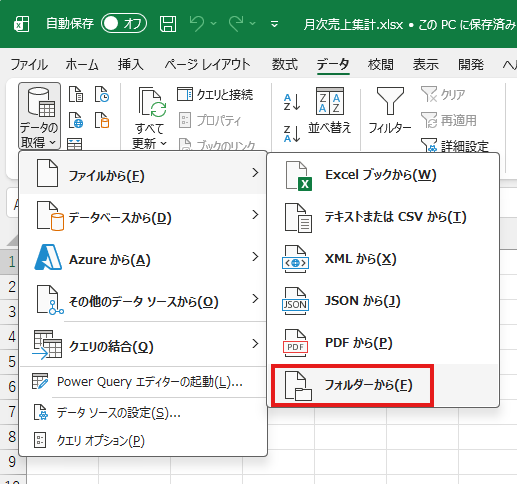Switch to the 開発 tab
The width and height of the screenshot is (517, 484).
coord(471,64)
